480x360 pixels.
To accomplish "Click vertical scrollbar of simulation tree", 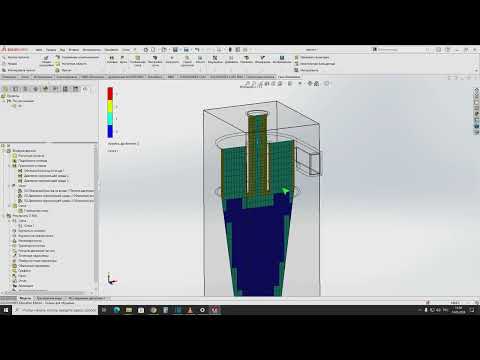I will click(x=96, y=217).
